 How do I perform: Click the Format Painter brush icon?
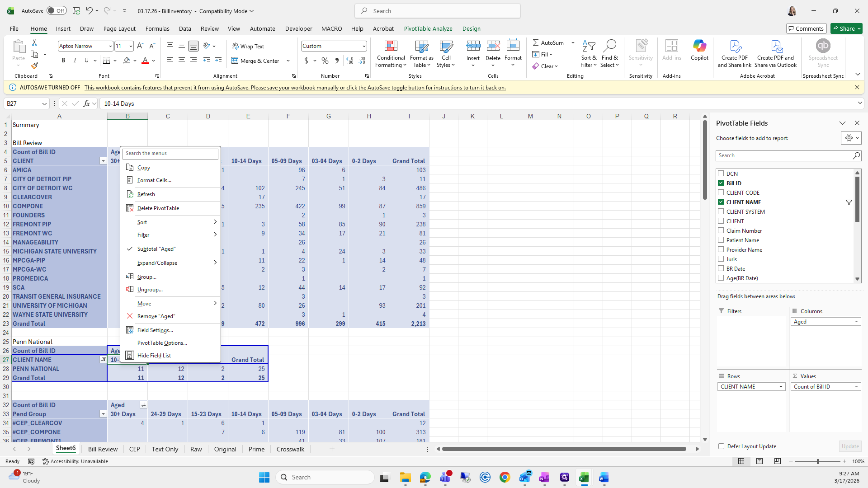34,66
